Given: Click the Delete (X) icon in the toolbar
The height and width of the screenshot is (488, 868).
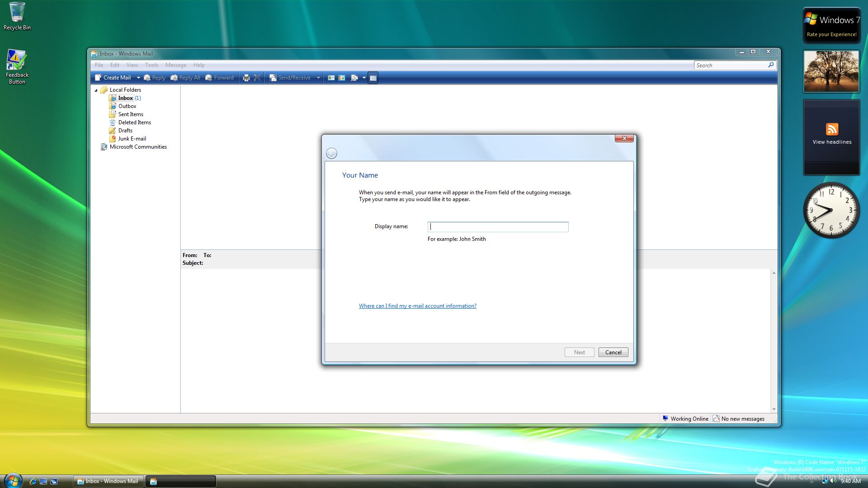Looking at the screenshot, I should coord(257,78).
